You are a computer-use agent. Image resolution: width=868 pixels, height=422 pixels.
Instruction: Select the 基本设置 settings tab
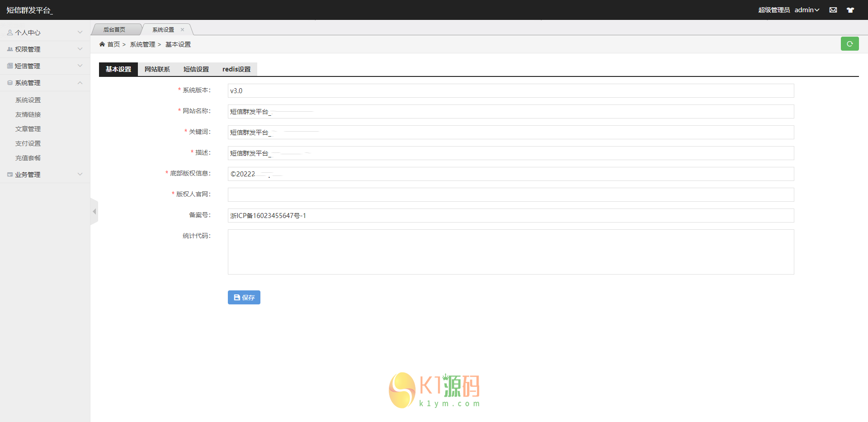click(118, 69)
